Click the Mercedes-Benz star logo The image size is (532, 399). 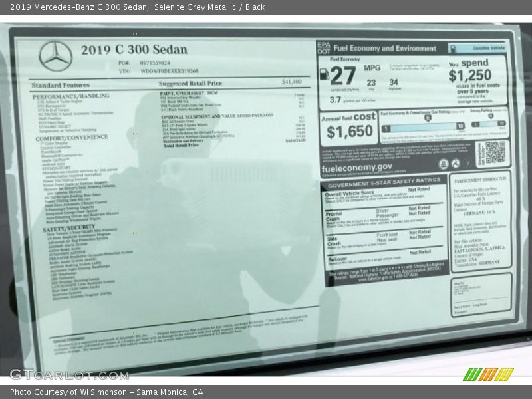point(56,57)
